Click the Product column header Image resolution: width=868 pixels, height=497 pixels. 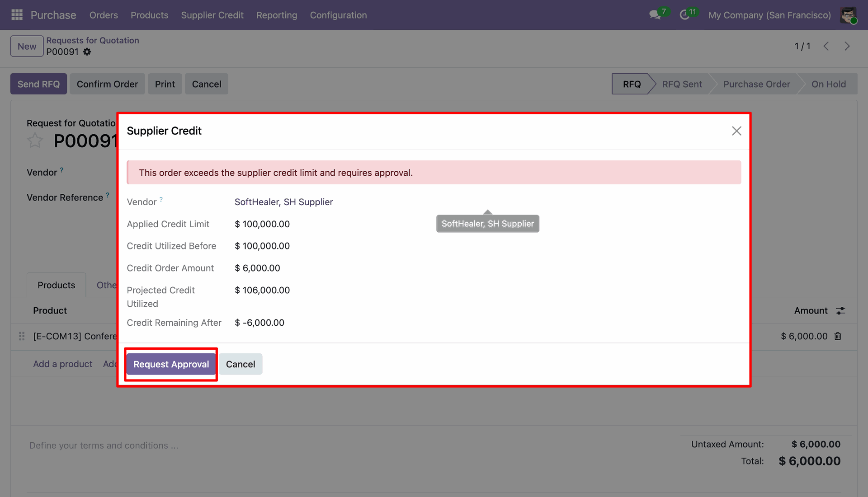(50, 310)
